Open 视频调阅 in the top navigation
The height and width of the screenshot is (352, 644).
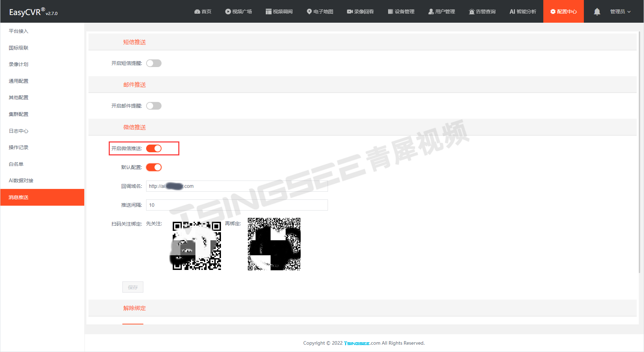[x=279, y=12]
